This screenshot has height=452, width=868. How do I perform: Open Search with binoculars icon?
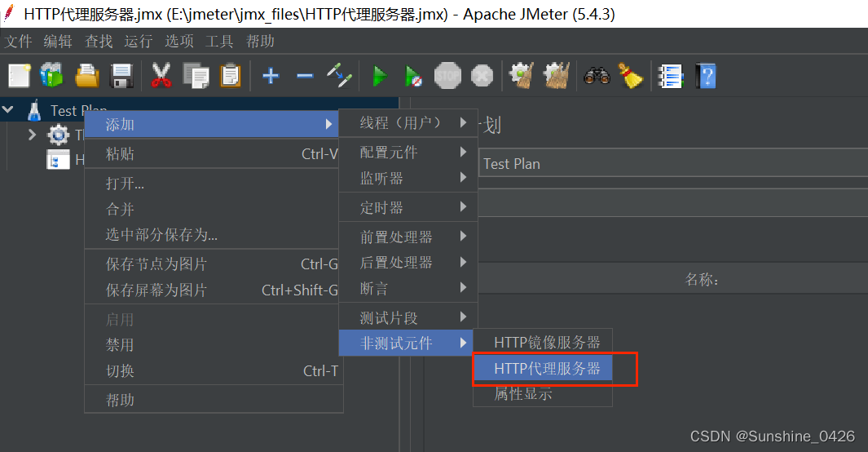tap(597, 76)
